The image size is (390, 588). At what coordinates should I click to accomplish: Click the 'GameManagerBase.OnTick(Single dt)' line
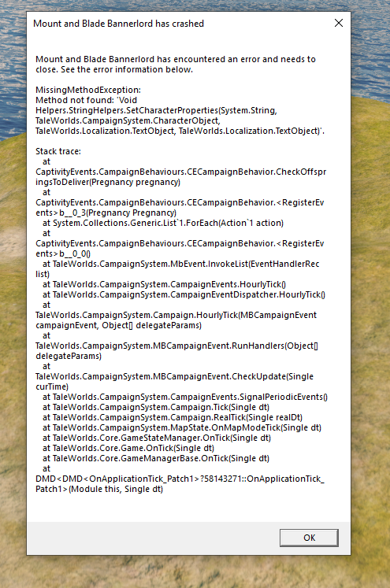click(x=156, y=458)
